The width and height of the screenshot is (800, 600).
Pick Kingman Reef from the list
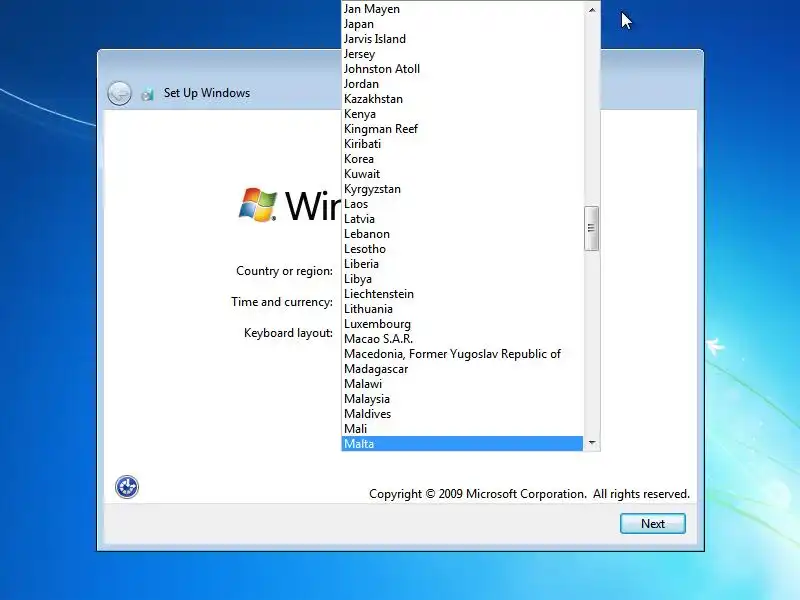point(462,129)
